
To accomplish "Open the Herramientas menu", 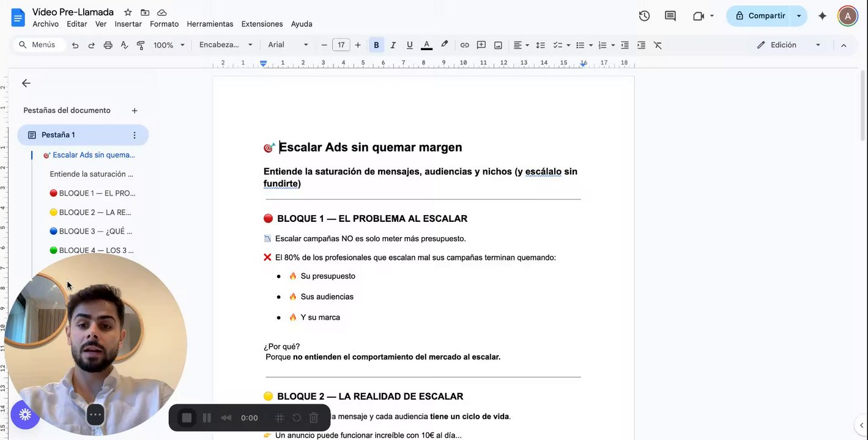I will tap(210, 24).
